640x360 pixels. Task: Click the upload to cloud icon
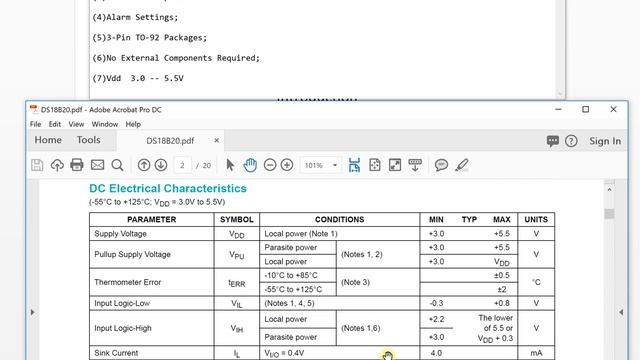57,165
